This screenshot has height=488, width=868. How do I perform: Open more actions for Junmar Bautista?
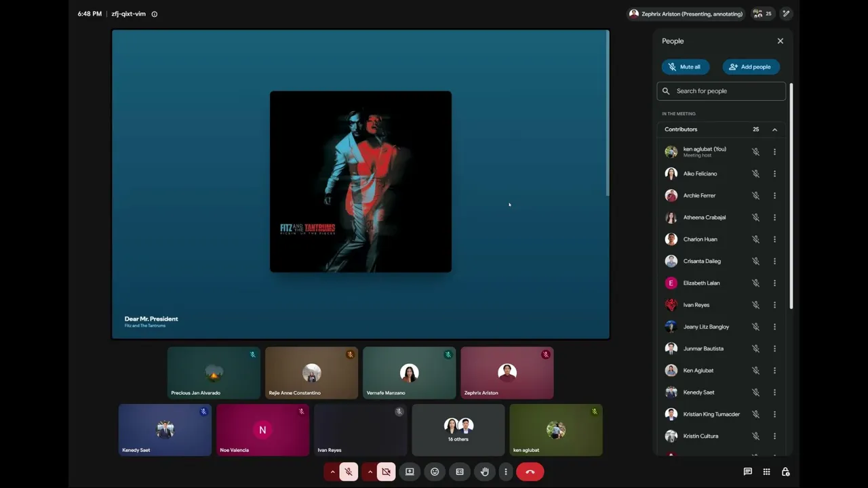click(x=774, y=348)
